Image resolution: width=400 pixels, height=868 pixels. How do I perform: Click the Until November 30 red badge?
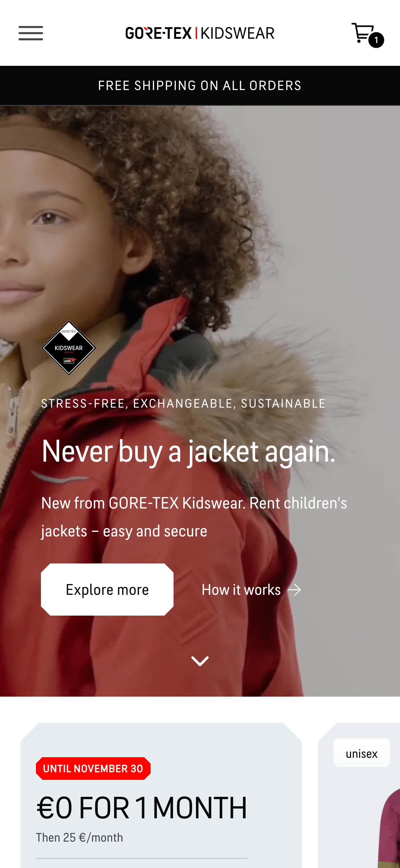[x=93, y=769]
